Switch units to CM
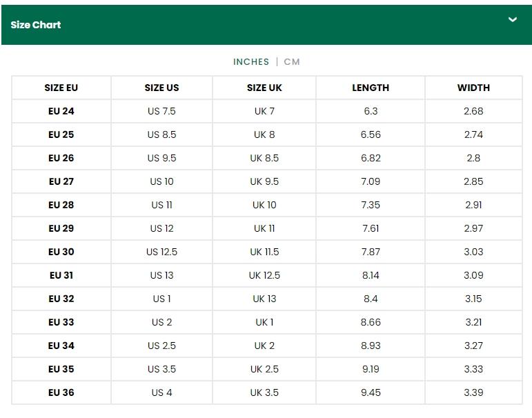Screen dimensions: 532x418 [x=292, y=62]
